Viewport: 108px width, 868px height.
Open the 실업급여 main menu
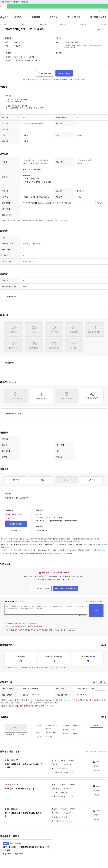point(53,17)
